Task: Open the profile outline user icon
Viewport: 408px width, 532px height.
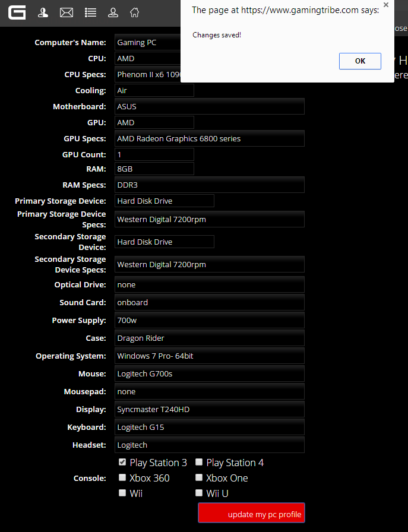Action: tap(113, 13)
